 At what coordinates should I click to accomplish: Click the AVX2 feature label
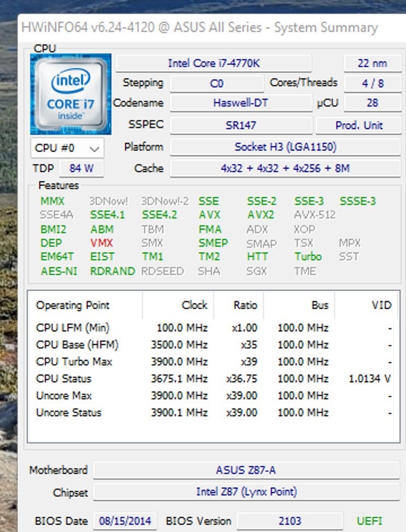261,215
